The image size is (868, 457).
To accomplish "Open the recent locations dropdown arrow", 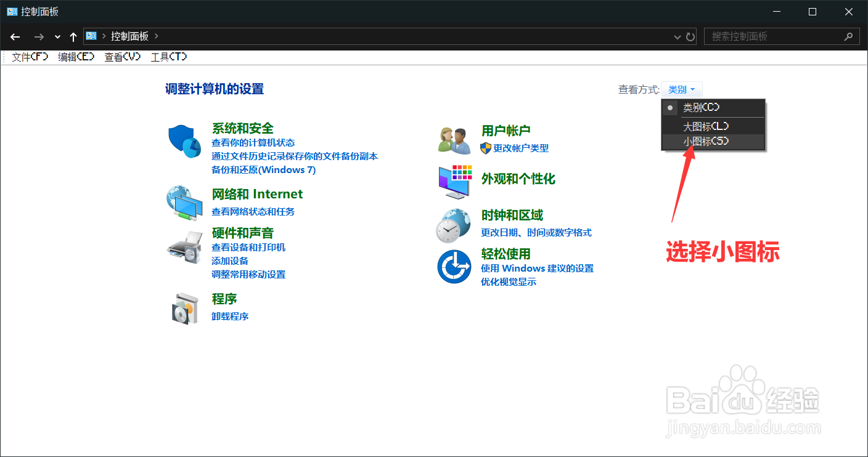I will point(57,37).
